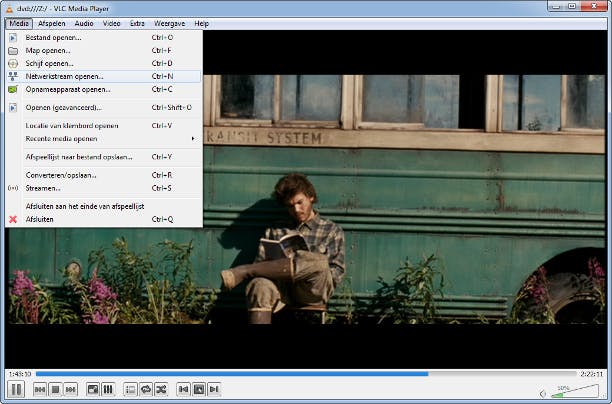Open the Help menu

click(201, 23)
